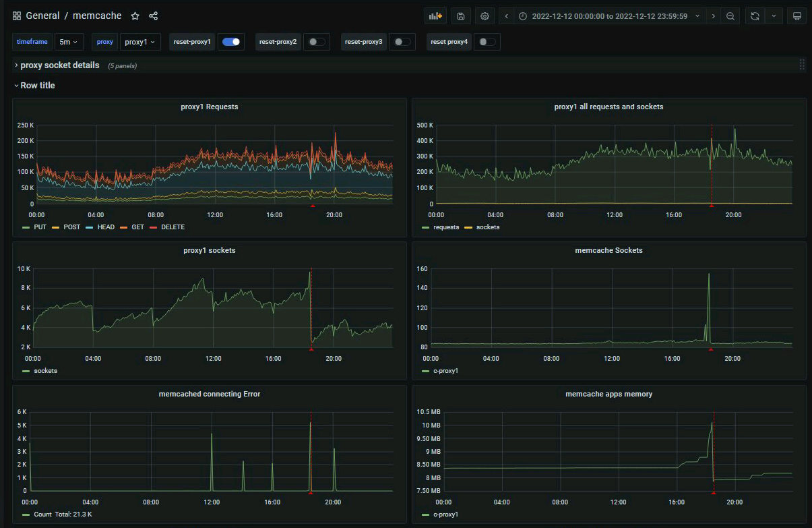
Task: Open the timeframe 5m dropdown
Action: pos(69,42)
